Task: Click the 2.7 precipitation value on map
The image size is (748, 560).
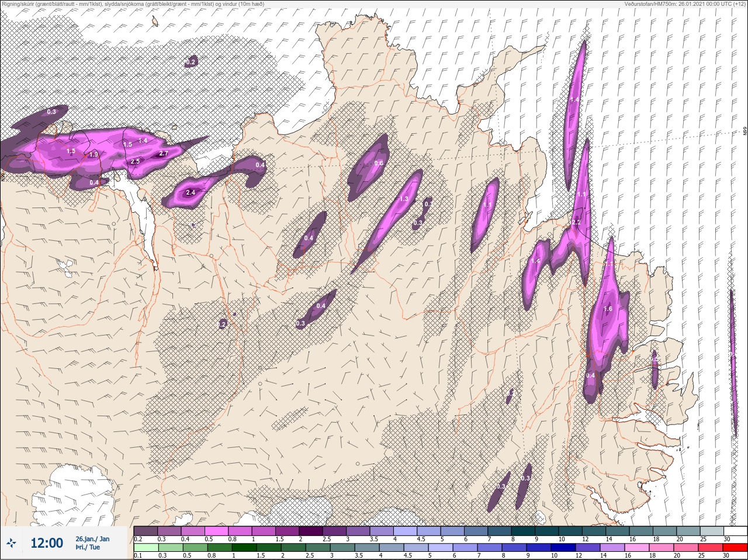Action: click(164, 154)
